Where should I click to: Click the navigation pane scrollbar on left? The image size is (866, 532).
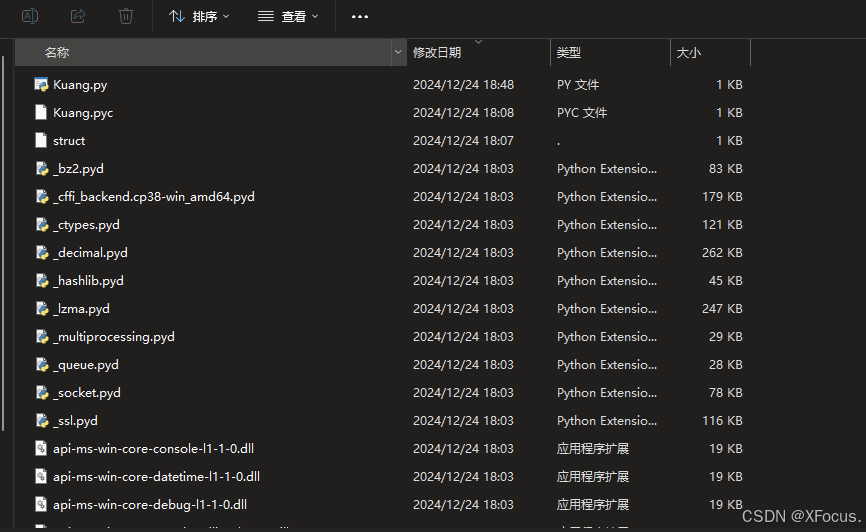click(3, 243)
